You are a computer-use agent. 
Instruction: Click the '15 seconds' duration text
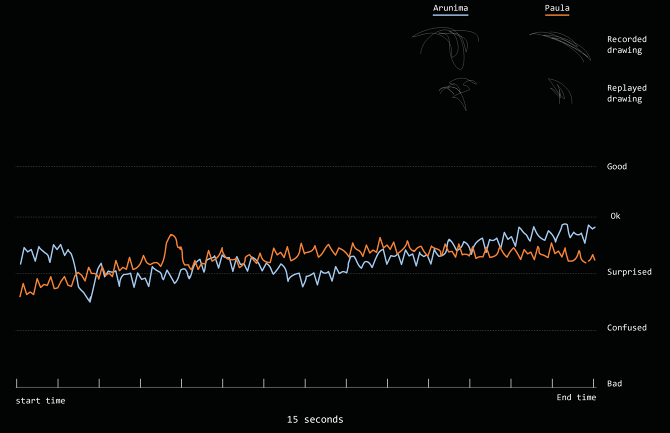click(315, 419)
